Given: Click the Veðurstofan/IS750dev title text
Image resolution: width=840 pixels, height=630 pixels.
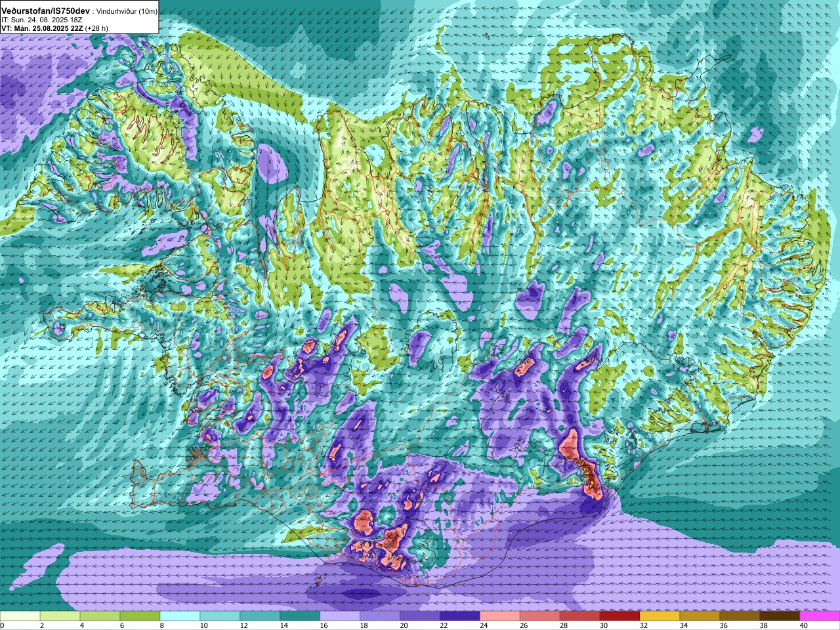Looking at the screenshot, I should point(46,11).
